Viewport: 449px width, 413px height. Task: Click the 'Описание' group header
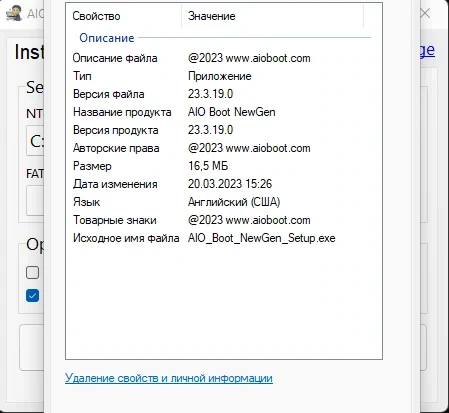(x=107, y=38)
